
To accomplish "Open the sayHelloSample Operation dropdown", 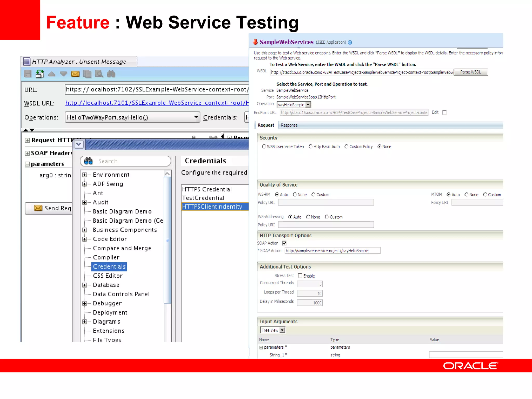I will pos(294,104).
